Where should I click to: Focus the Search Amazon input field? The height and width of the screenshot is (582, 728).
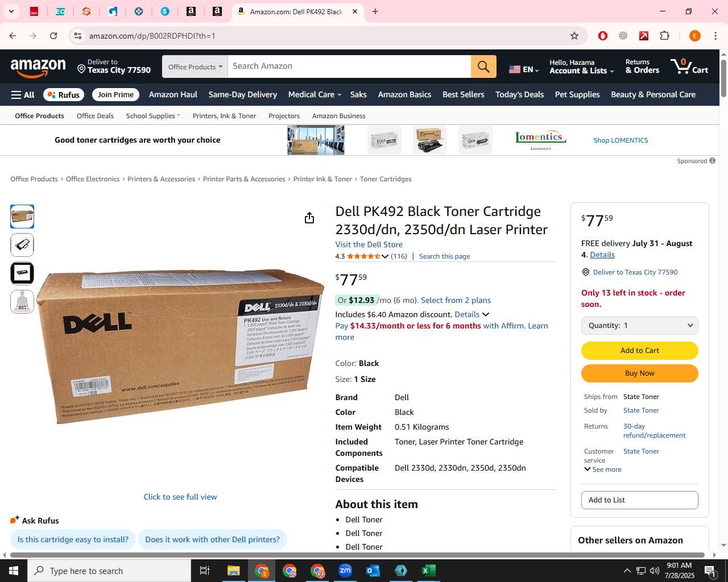click(x=349, y=66)
